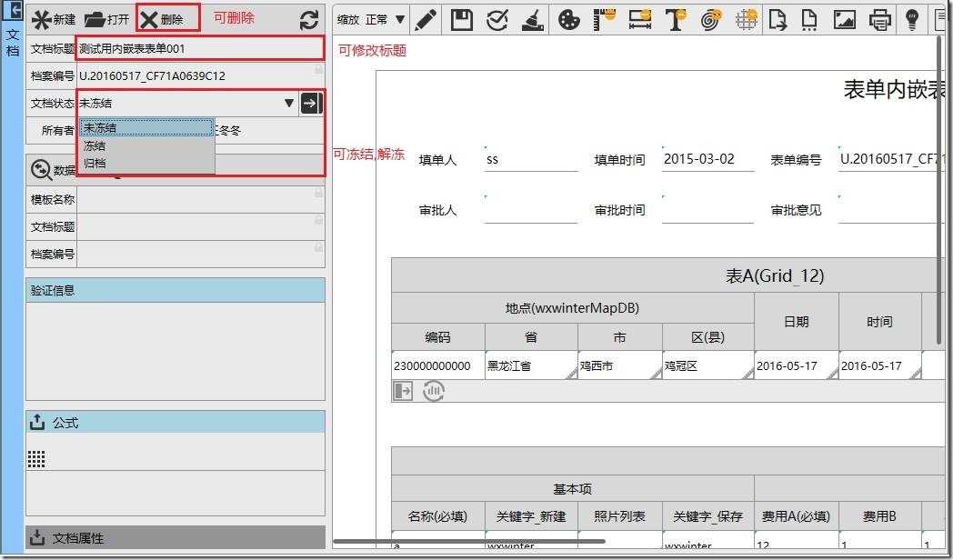Expand the 验证信息 section header
The image size is (953, 560).
tap(175, 290)
